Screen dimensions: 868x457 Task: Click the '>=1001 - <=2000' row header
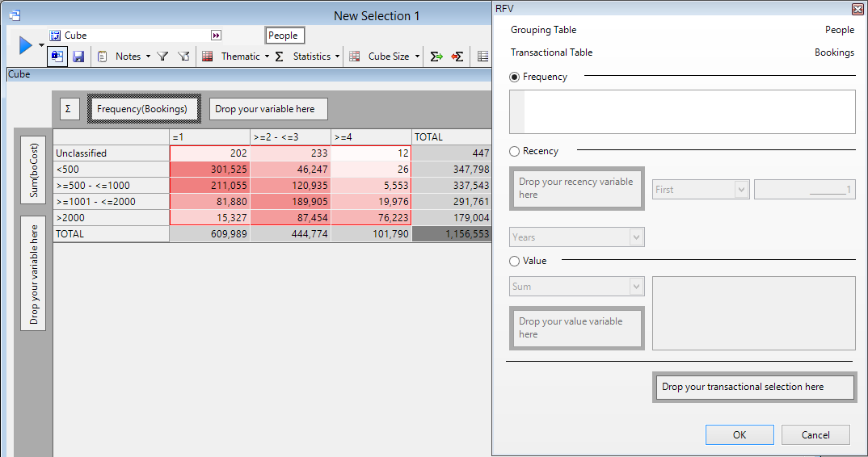tap(112, 201)
